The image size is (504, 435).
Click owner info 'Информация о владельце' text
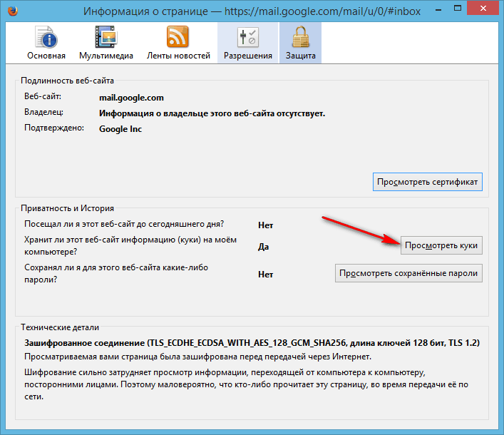pyautogui.click(x=212, y=113)
